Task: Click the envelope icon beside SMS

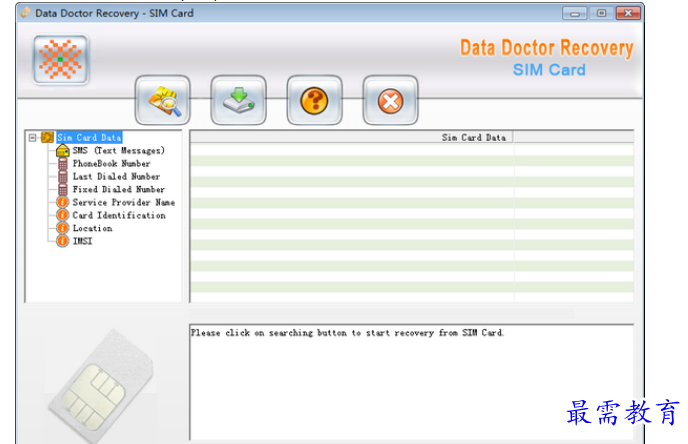Action: point(63,150)
